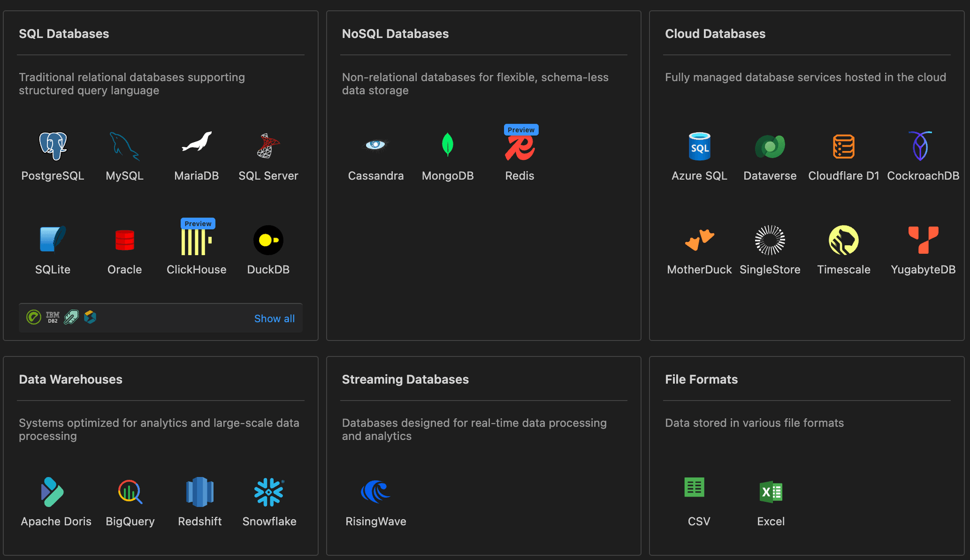Open the Redis preview connector
The height and width of the screenshot is (560, 970).
[x=520, y=148]
